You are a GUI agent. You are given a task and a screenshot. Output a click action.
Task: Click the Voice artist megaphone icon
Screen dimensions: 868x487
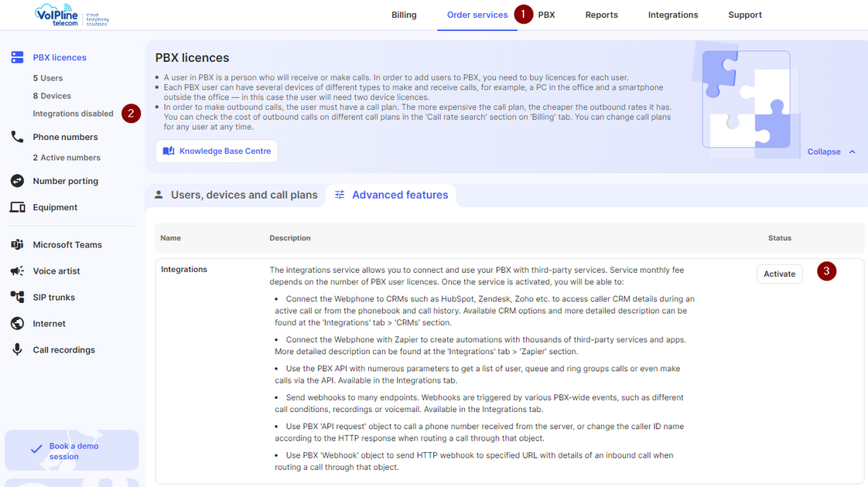[x=17, y=271]
